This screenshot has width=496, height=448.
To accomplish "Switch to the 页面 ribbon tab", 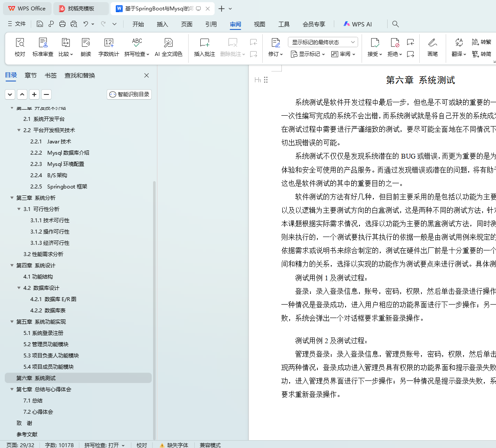I will [x=186, y=24].
